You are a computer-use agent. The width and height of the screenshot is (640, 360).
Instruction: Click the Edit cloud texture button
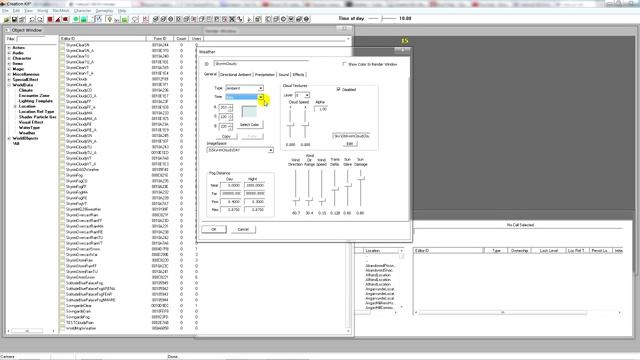350,144
